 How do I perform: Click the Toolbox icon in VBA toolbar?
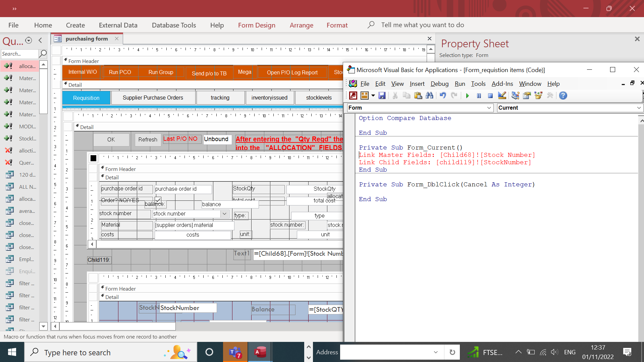(550, 96)
